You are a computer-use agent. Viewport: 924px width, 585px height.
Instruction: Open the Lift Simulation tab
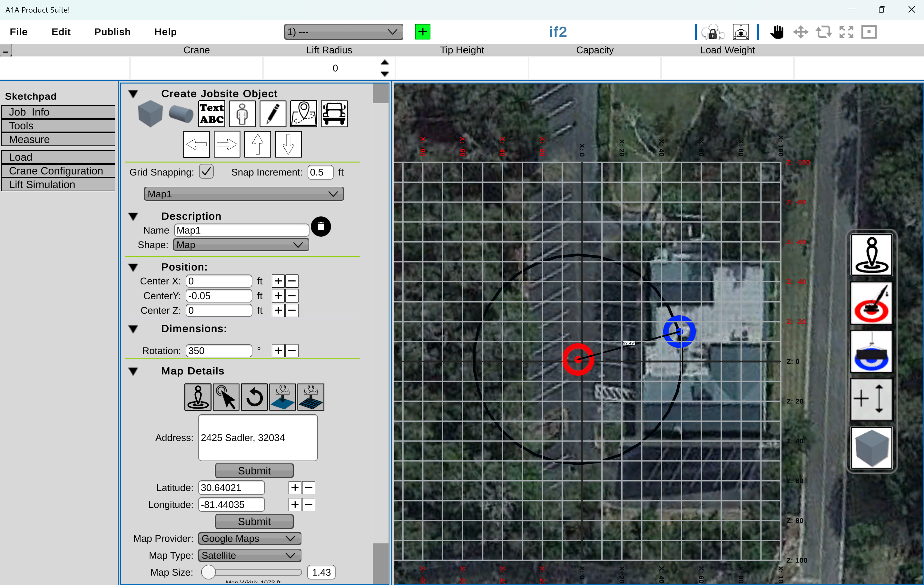click(58, 185)
